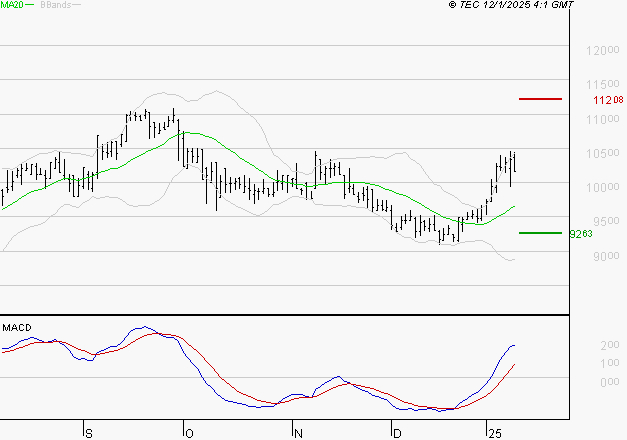
Task: Click the red 112.08 resistance value
Action: pyautogui.click(x=608, y=100)
